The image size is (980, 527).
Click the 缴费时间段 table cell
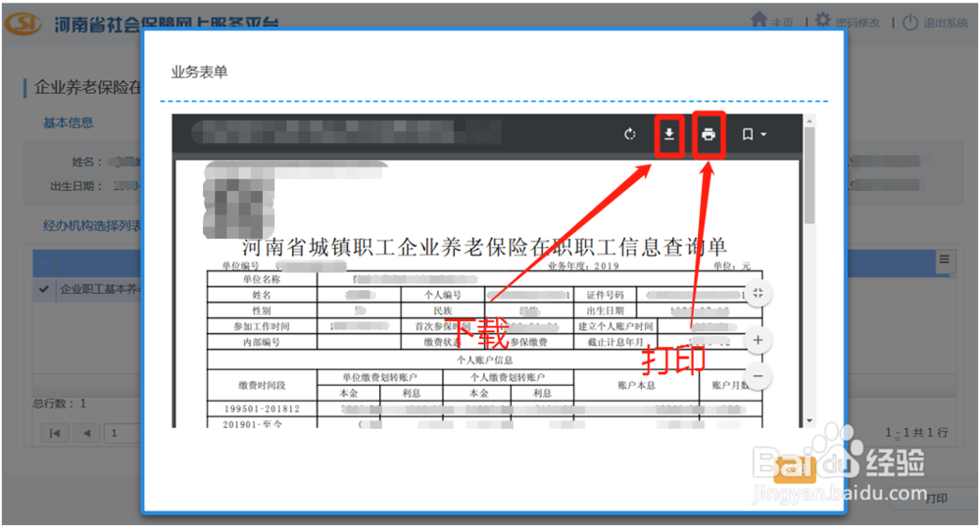click(x=262, y=385)
